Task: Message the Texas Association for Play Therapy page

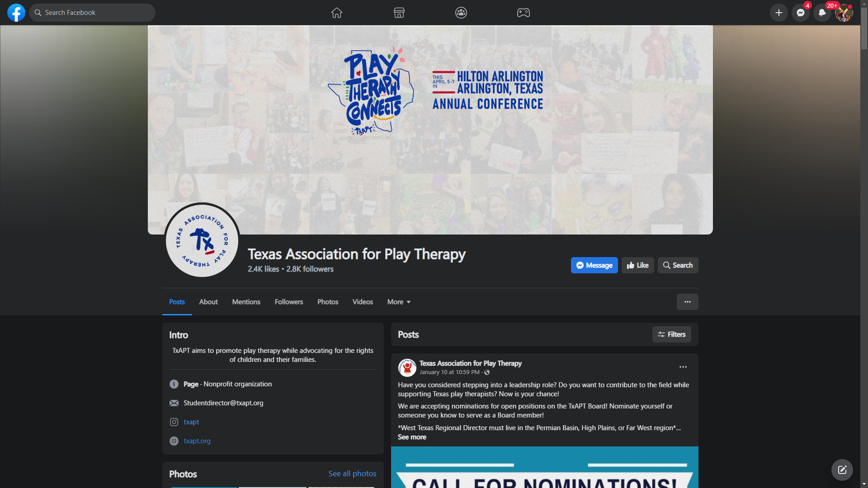Action: [594, 265]
